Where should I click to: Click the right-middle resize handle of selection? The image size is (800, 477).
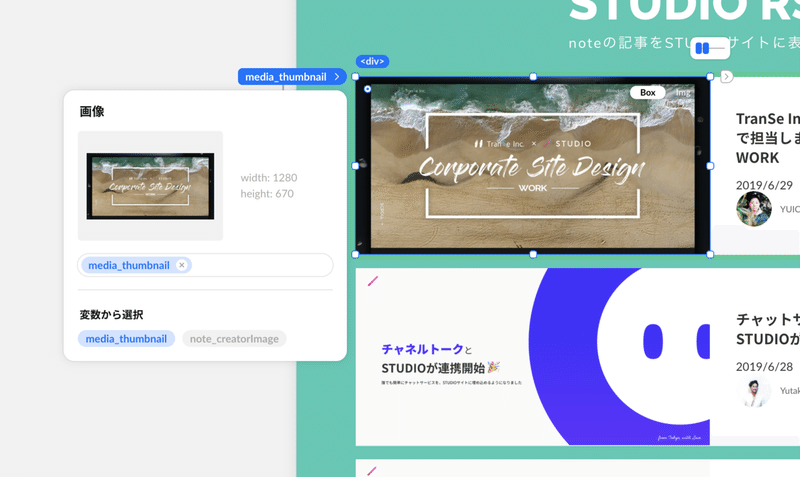pos(710,166)
